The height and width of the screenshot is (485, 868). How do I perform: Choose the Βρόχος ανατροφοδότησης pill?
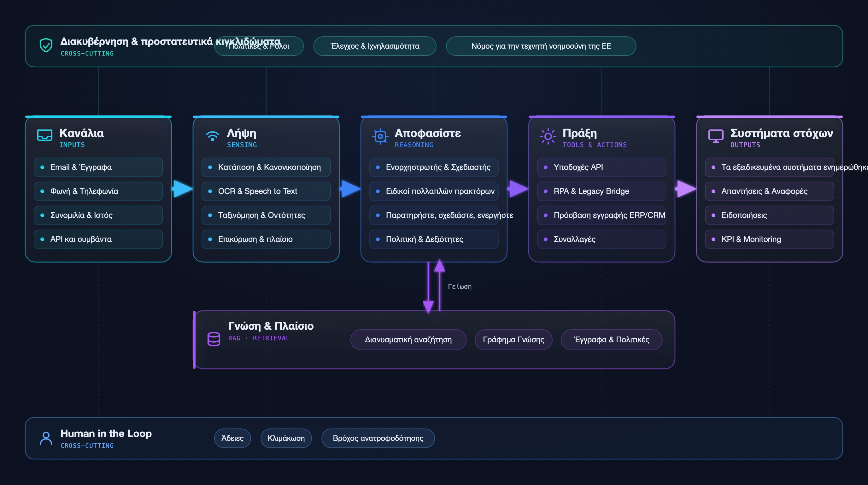[x=378, y=438]
